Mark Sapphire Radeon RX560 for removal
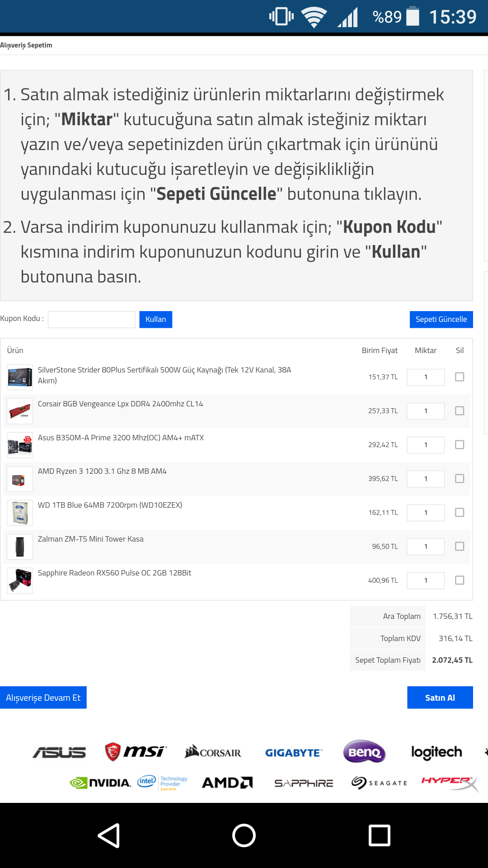This screenshot has width=488, height=868. coord(460,580)
